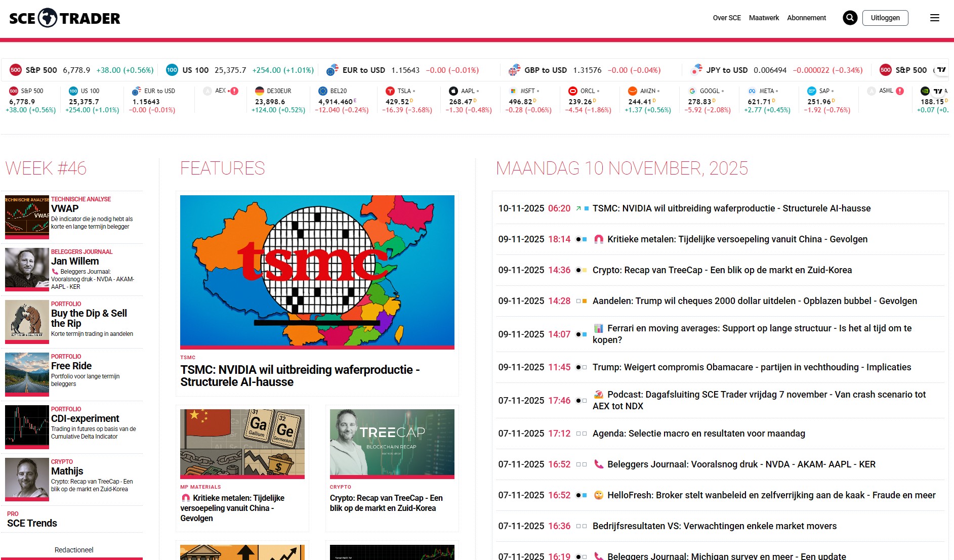This screenshot has height=560, width=954.
Task: Open the TreeCap blockchain recap thumbnail
Action: [x=392, y=443]
